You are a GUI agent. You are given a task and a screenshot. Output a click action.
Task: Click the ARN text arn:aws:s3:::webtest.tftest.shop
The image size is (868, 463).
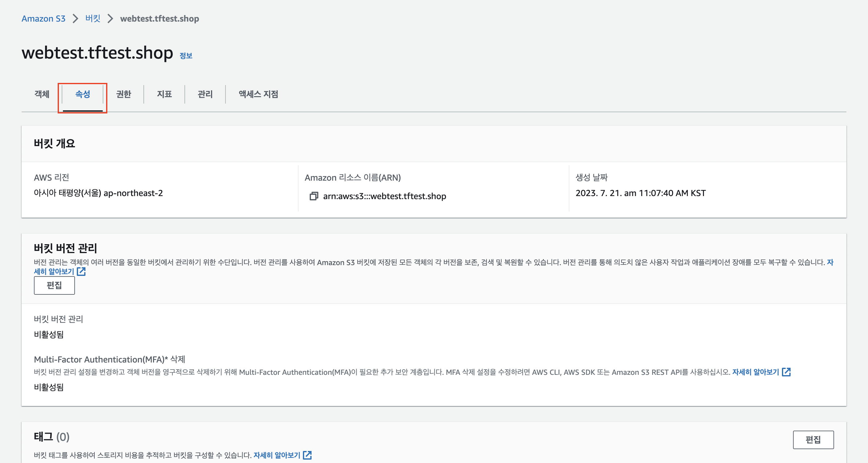(x=384, y=196)
